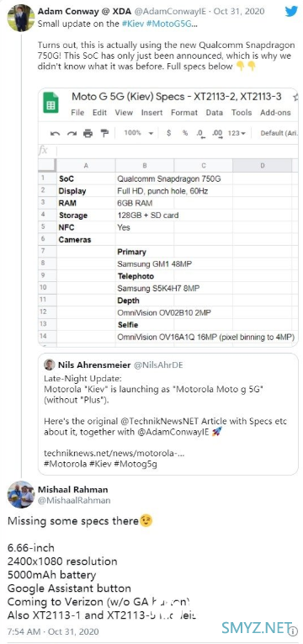Expand the 123 number format dropdown

237,133
